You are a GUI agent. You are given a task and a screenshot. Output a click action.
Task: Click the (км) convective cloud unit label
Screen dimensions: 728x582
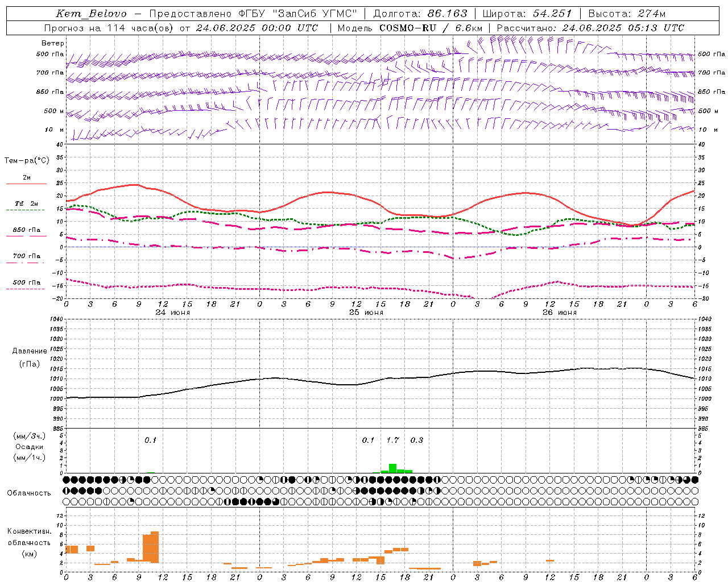pyautogui.click(x=30, y=554)
